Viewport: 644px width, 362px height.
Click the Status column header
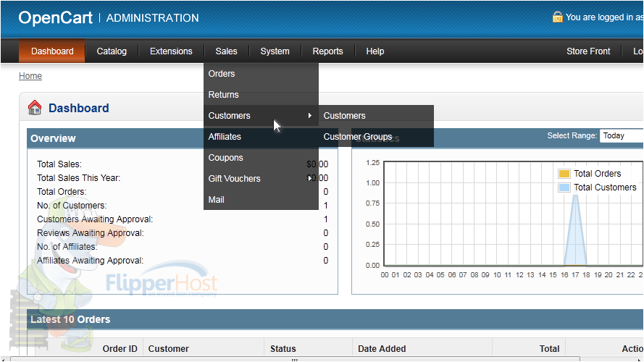point(283,348)
